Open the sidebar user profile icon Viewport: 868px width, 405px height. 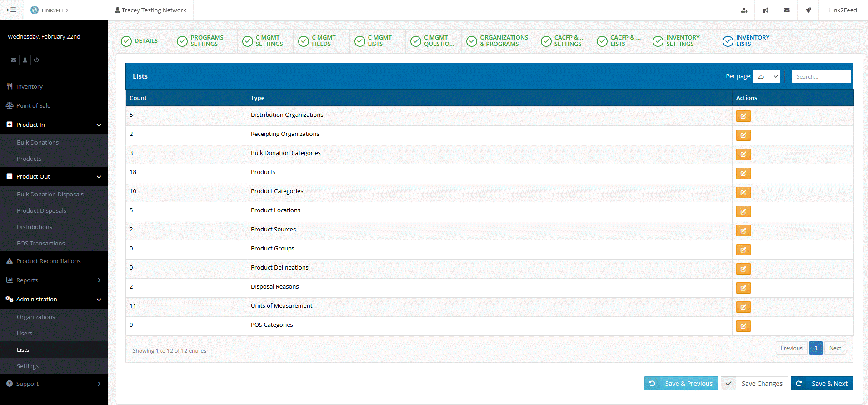pyautogui.click(x=25, y=60)
